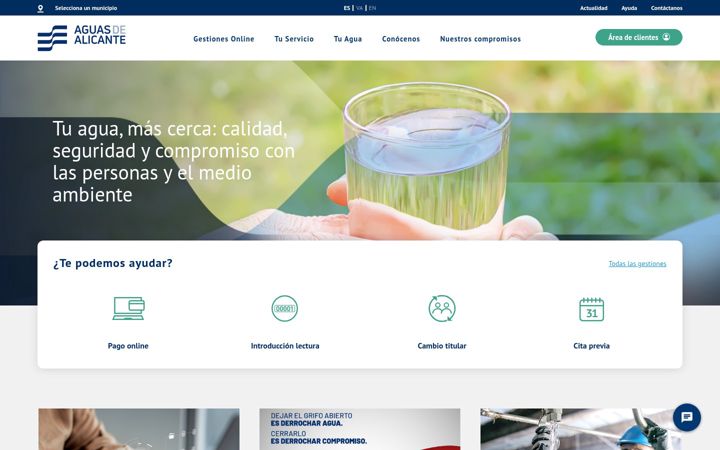
Task: Click the Área de clientes button
Action: (639, 37)
